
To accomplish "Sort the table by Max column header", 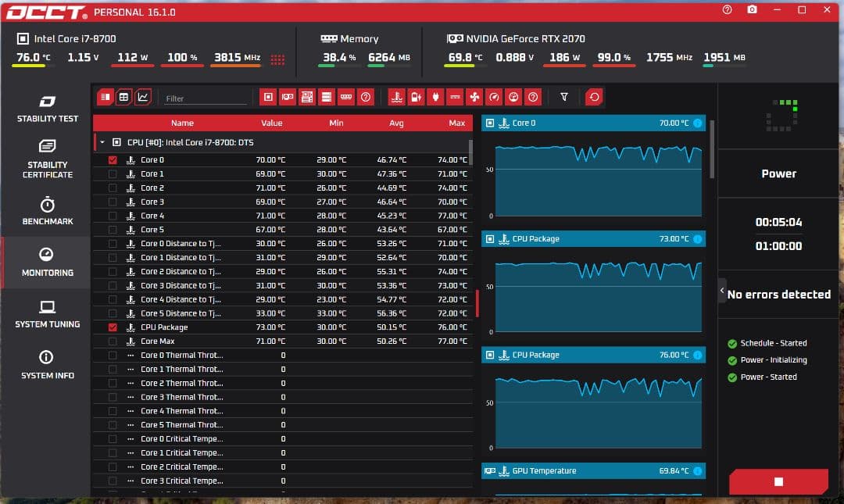I will click(x=456, y=123).
